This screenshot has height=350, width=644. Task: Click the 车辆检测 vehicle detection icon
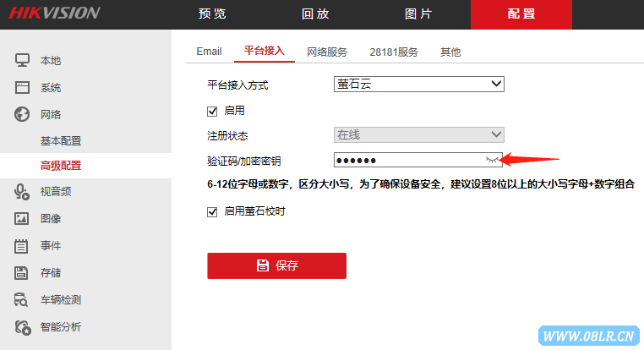pyautogui.click(x=23, y=299)
